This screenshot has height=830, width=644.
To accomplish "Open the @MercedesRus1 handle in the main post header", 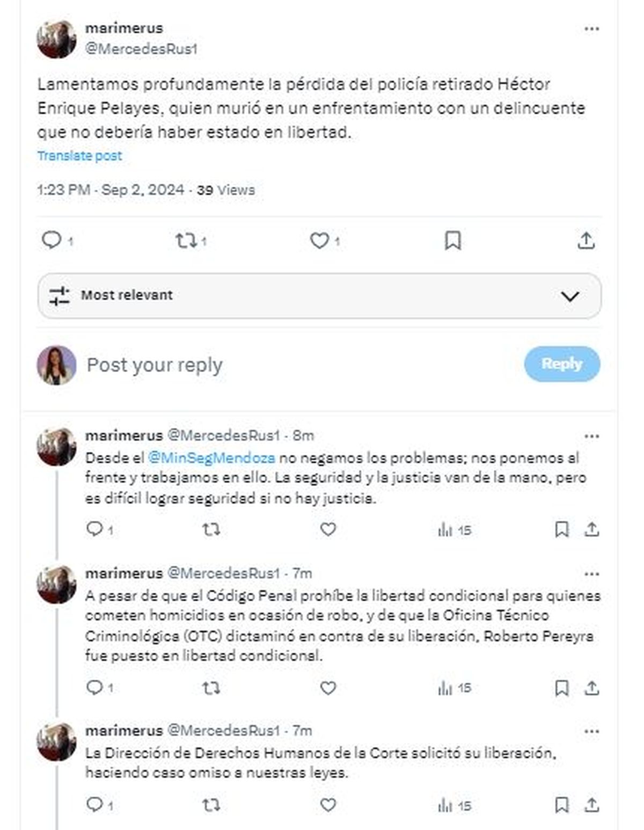I will pos(141,49).
